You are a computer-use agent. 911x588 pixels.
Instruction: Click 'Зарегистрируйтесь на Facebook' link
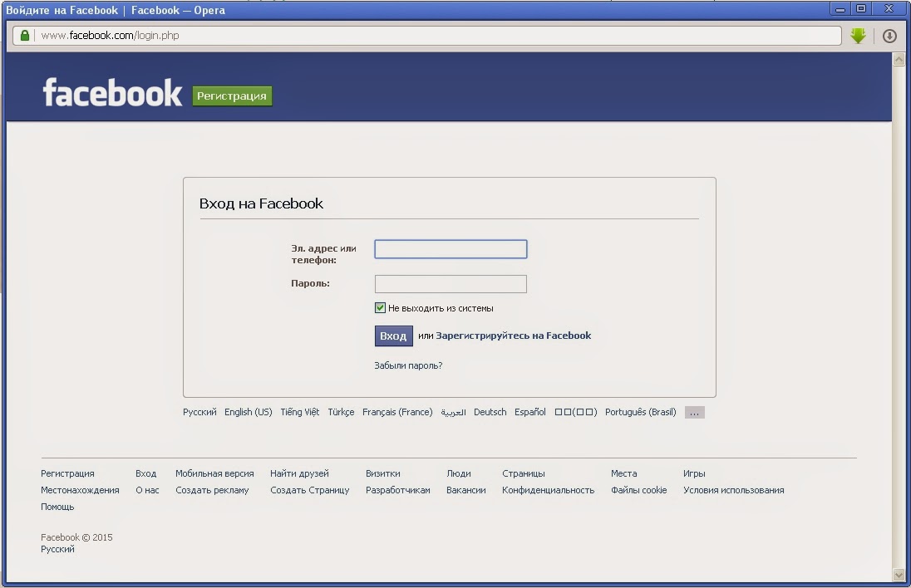[x=513, y=336]
